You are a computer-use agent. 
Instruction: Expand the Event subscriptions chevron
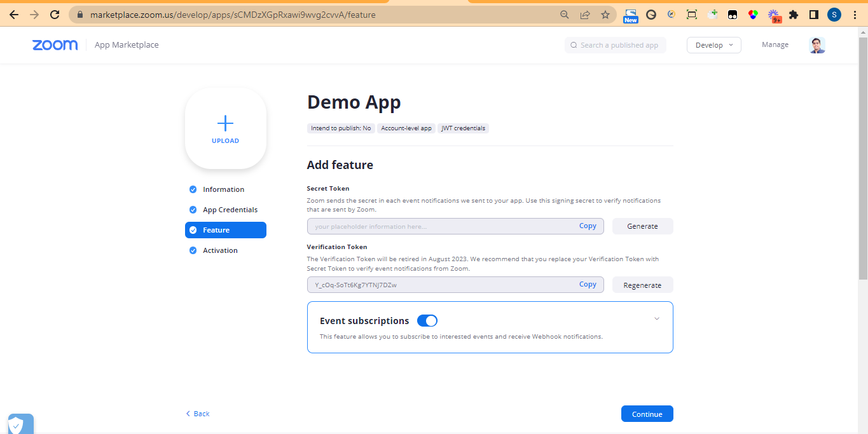[x=657, y=319]
